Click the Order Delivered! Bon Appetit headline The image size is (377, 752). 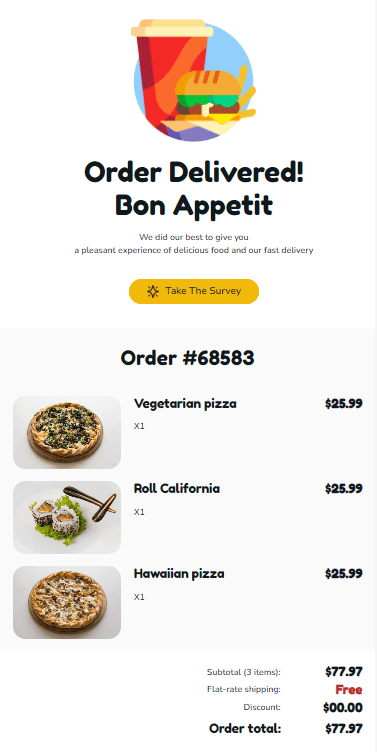[x=194, y=188]
